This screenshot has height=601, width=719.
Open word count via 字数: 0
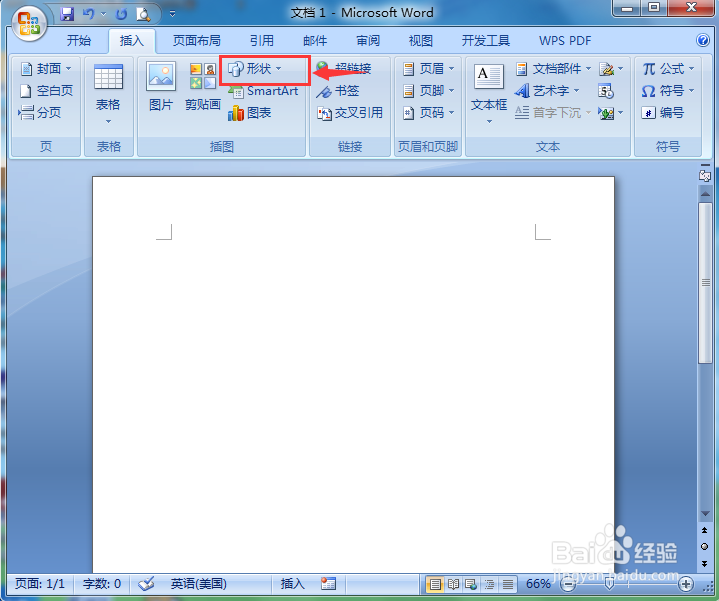coord(102,584)
